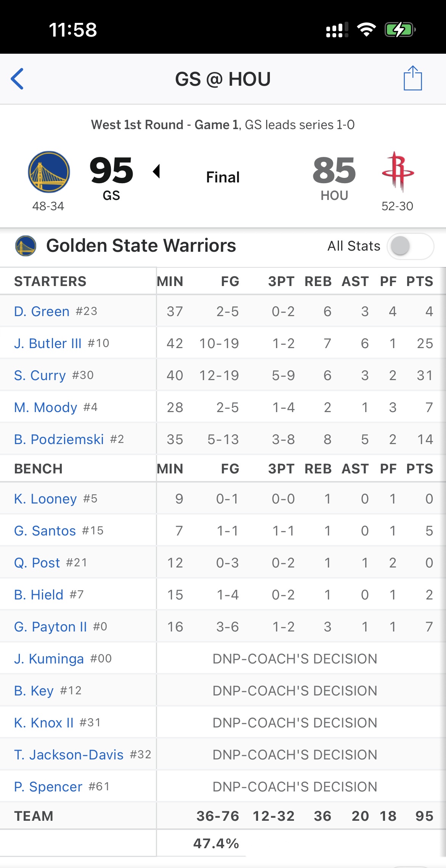
Task: Tap the Wi-Fi status icon
Action: click(366, 30)
